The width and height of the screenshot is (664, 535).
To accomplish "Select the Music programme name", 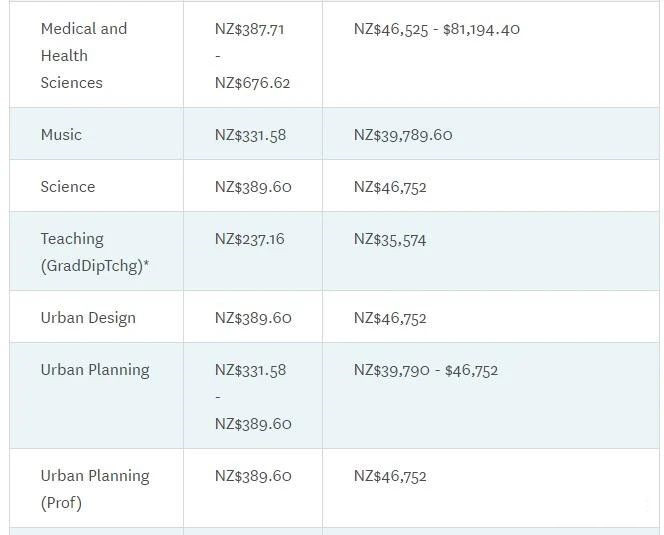I will click(x=61, y=134).
